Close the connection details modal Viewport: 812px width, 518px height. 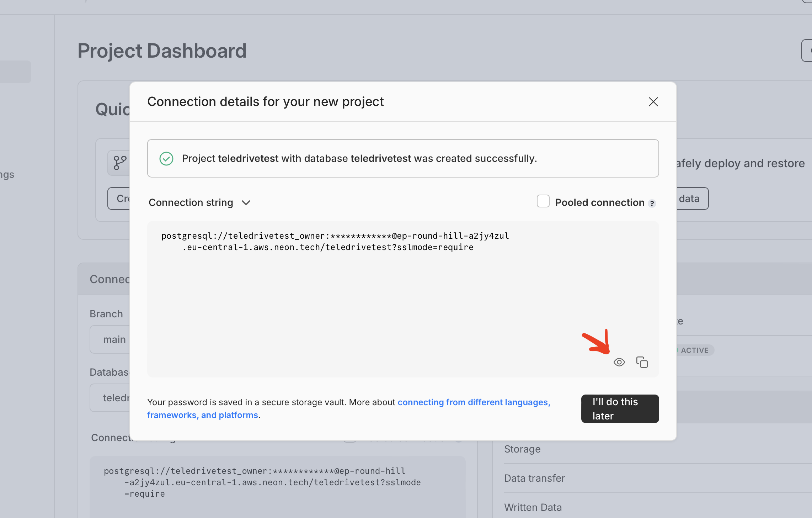click(653, 101)
